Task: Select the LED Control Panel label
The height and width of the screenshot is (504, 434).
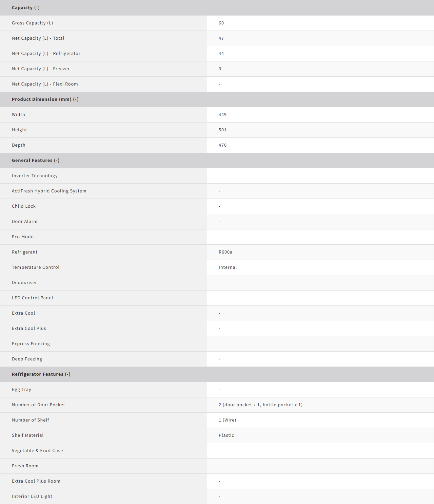Action: pos(32,298)
